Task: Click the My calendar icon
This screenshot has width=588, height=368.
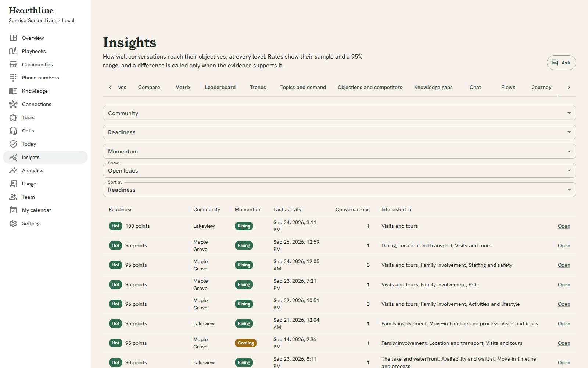Action: click(x=13, y=210)
